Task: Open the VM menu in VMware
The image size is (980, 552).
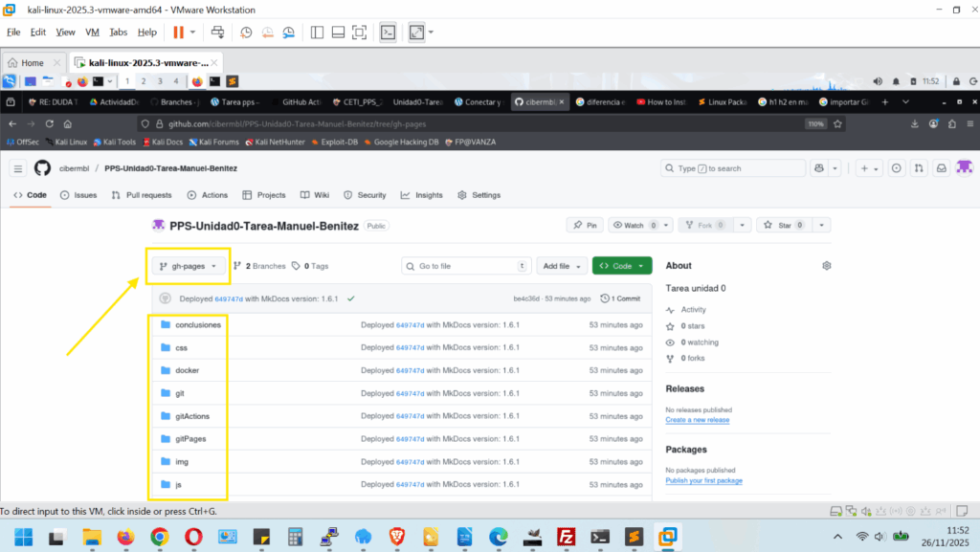Action: coord(92,32)
